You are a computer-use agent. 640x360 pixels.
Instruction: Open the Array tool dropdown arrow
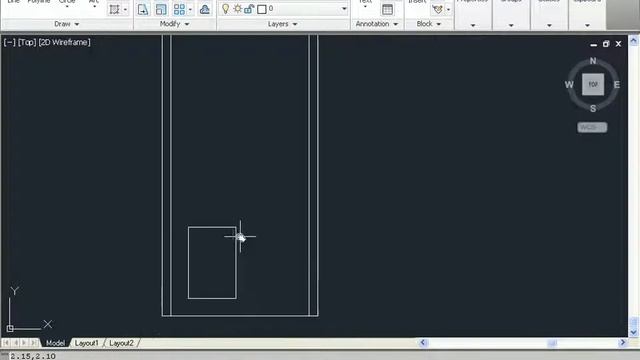[x=190, y=9]
